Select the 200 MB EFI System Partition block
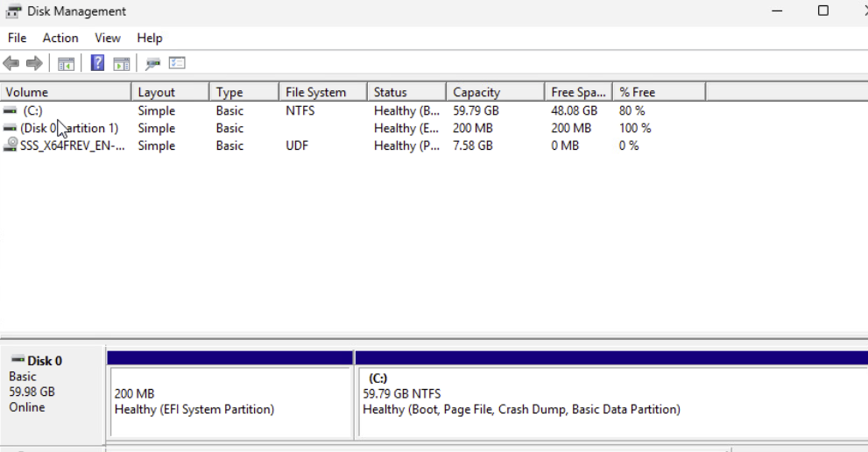Screen dimensions: 868x452 coord(229,401)
